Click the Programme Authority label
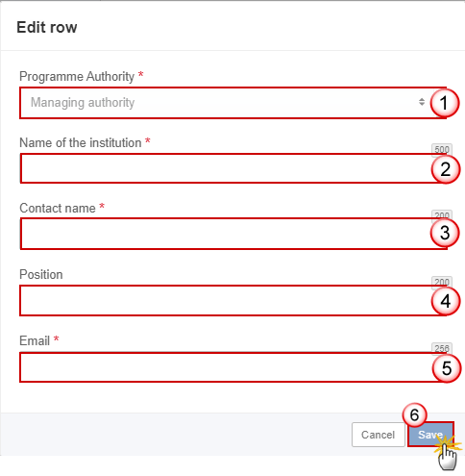 (x=77, y=77)
